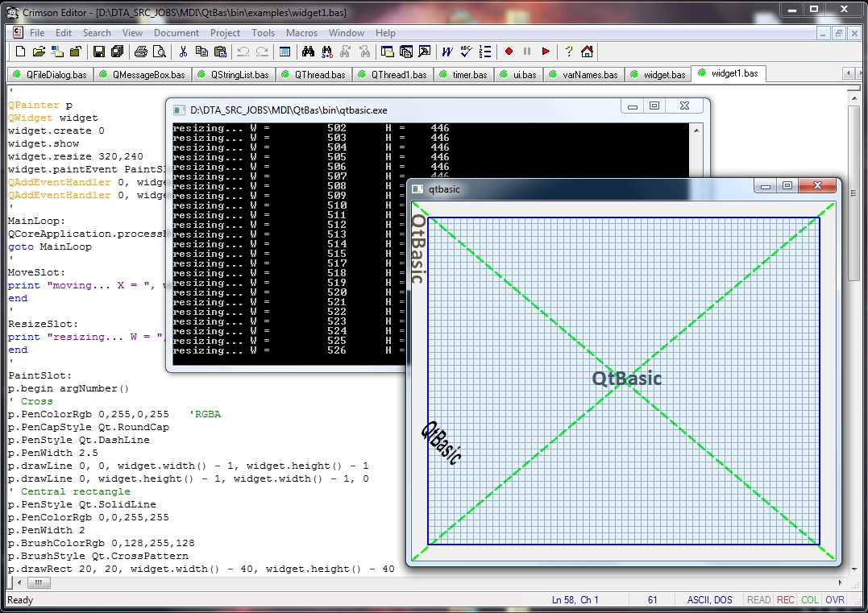
Task: Redo edit with the Redo arrow
Action: 262,52
